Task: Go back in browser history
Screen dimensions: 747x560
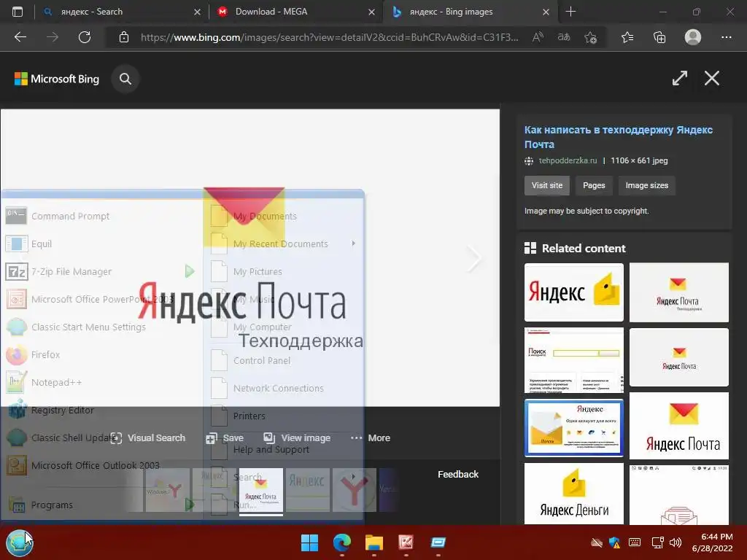Action: 20,37
